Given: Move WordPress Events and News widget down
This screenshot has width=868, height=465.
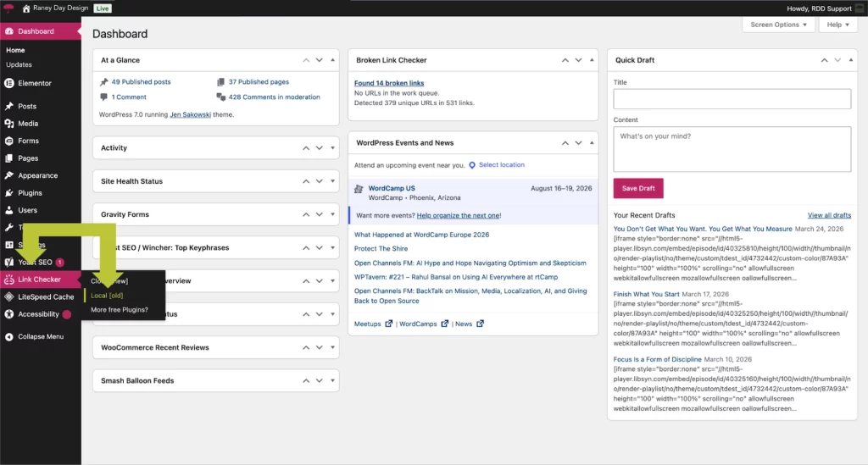Looking at the screenshot, I should pos(578,143).
